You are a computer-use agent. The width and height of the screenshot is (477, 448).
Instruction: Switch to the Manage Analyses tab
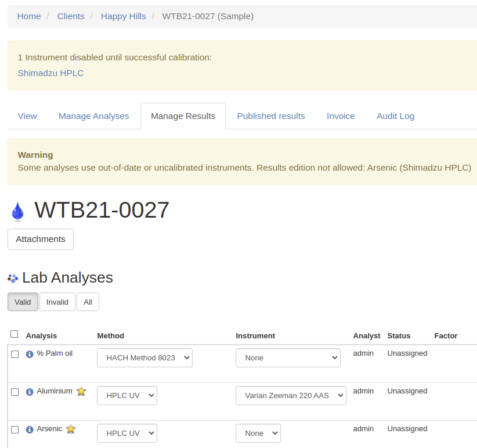[93, 116]
